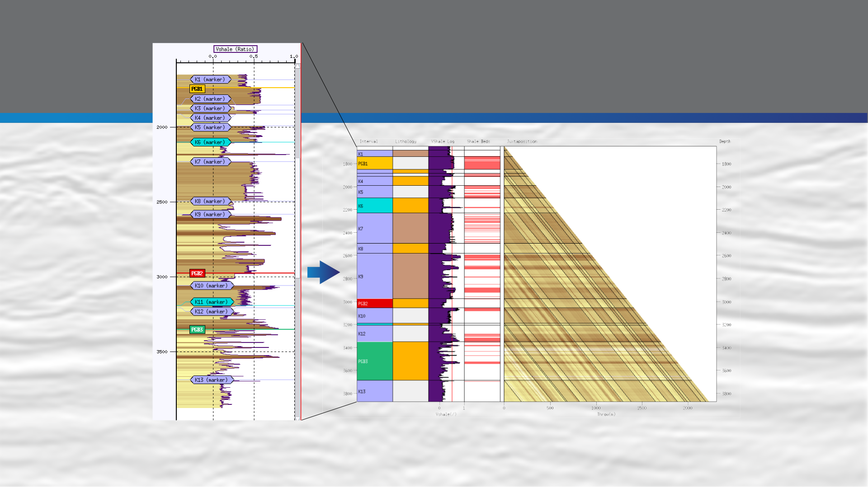Select the K8 (marker) label

tap(211, 202)
